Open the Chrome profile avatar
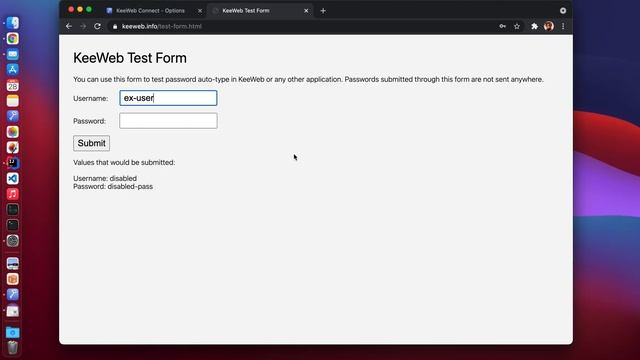This screenshot has width=640, height=360. pyautogui.click(x=549, y=26)
